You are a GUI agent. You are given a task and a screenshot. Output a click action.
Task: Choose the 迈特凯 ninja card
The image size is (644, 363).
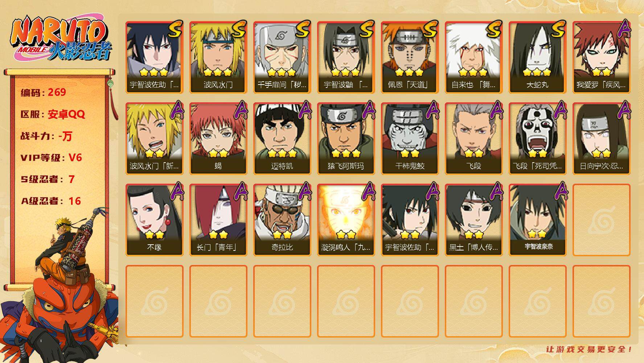(282, 139)
